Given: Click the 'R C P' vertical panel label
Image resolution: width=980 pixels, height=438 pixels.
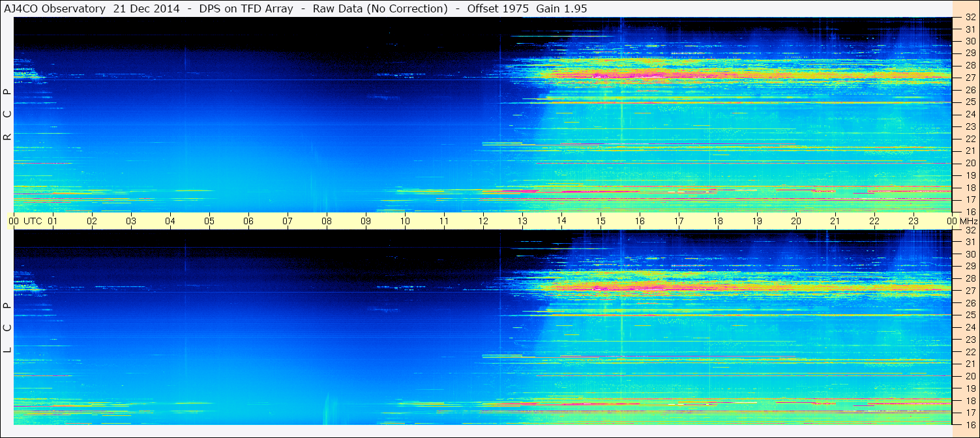Looking at the screenshot, I should [7, 114].
